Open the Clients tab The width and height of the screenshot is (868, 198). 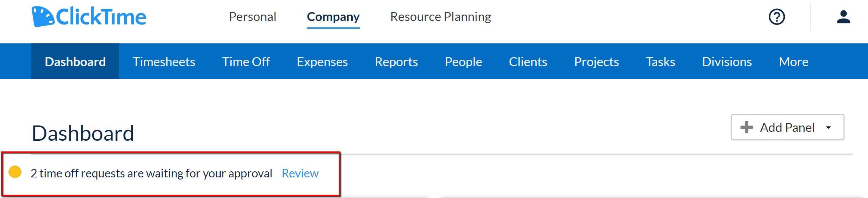click(528, 62)
